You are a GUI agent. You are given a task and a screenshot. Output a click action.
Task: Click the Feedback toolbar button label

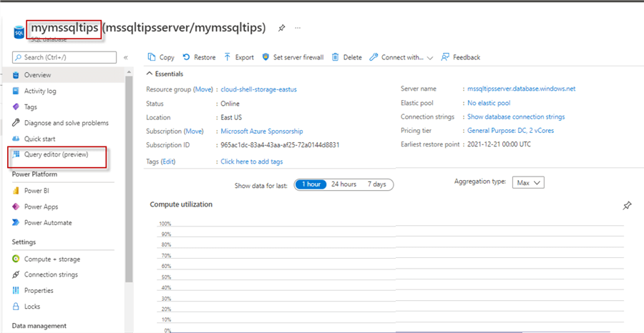[467, 57]
